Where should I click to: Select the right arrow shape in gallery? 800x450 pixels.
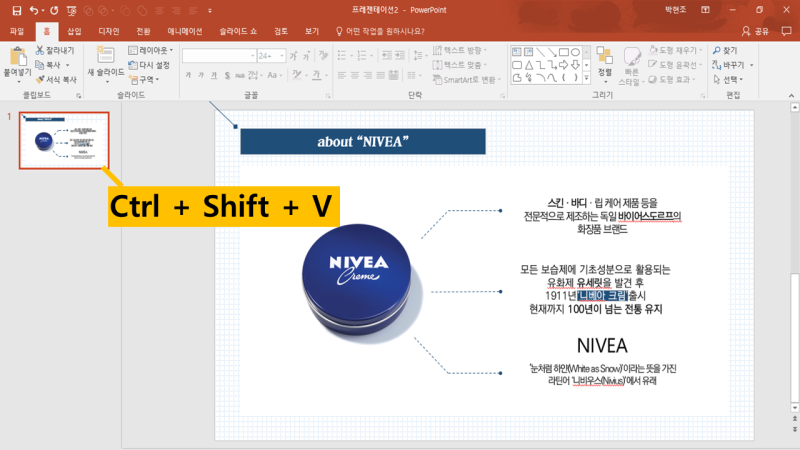tap(564, 65)
